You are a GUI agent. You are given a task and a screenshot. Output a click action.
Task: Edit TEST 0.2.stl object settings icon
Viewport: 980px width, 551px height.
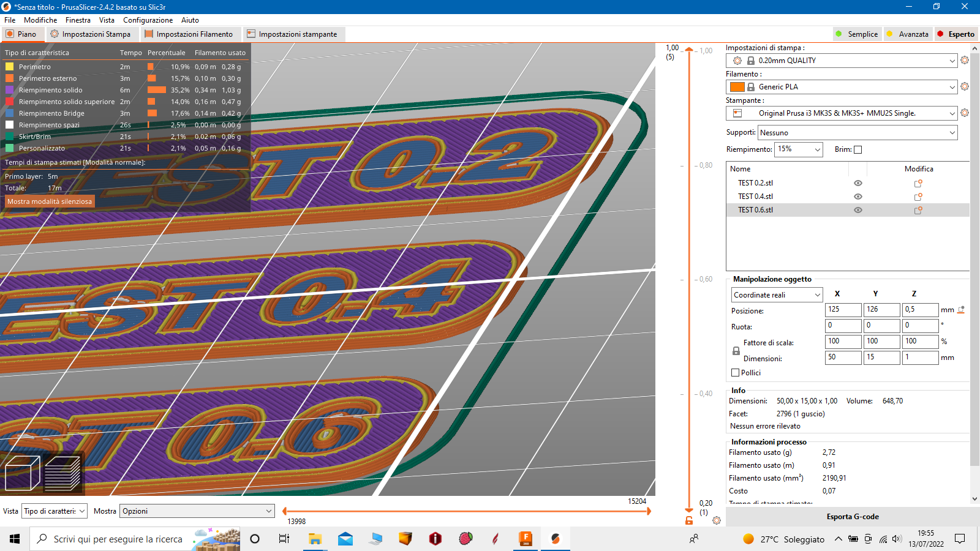pyautogui.click(x=918, y=183)
